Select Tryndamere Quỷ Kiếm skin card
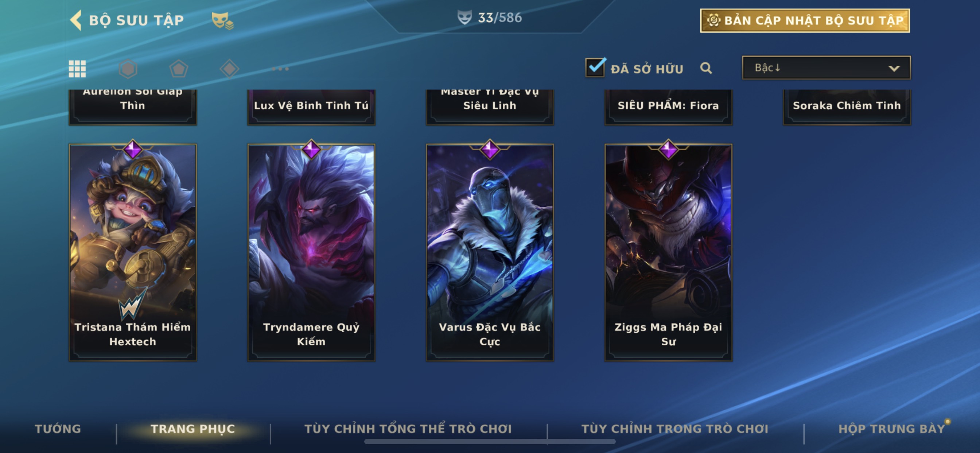980x453 pixels. [x=311, y=252]
